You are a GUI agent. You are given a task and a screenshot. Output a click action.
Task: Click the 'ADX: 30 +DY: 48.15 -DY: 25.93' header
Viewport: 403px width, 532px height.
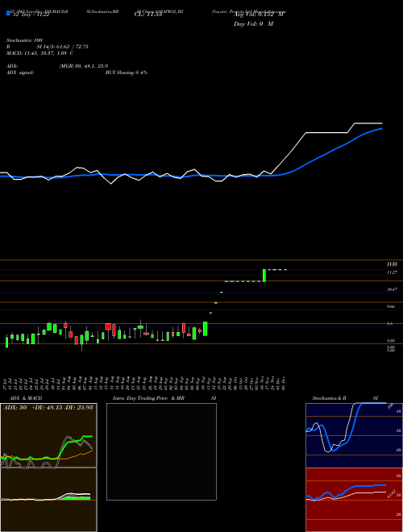coord(48,407)
